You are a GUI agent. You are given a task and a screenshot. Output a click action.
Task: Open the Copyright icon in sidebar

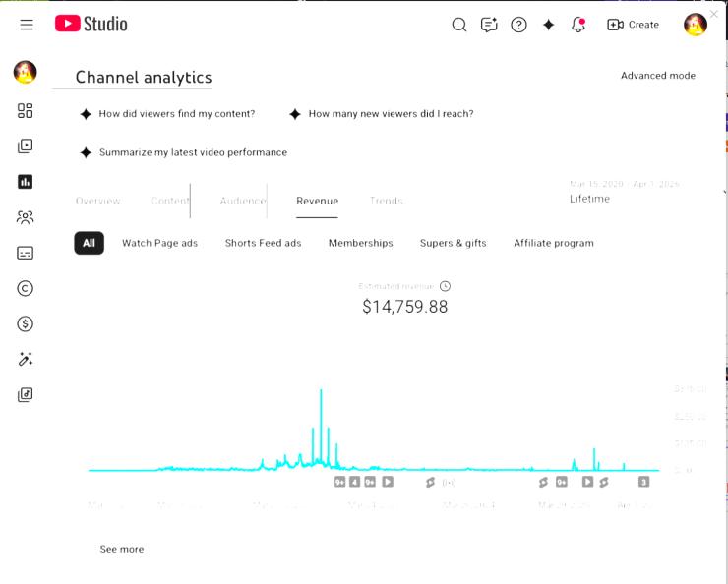coord(26,288)
